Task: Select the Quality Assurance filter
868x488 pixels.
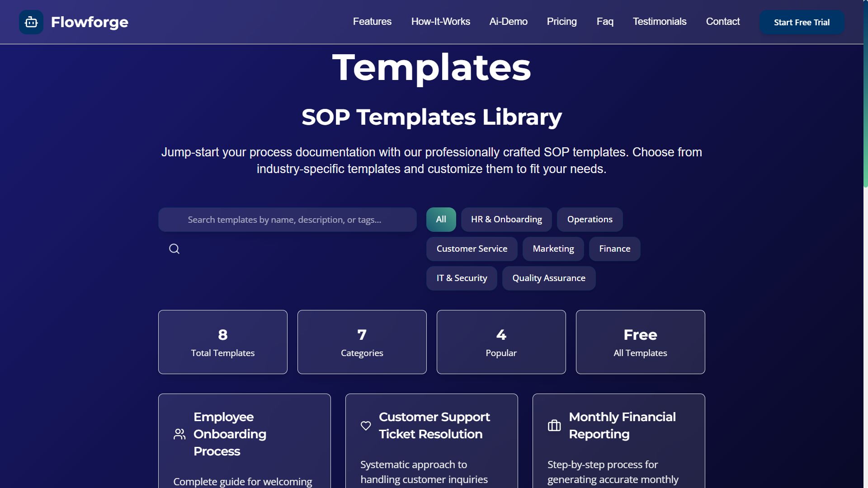Action: [x=548, y=278]
